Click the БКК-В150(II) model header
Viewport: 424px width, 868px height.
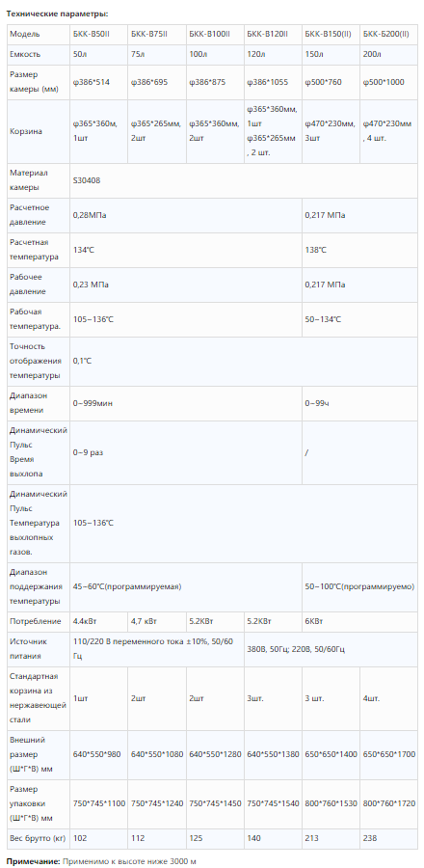tap(331, 35)
